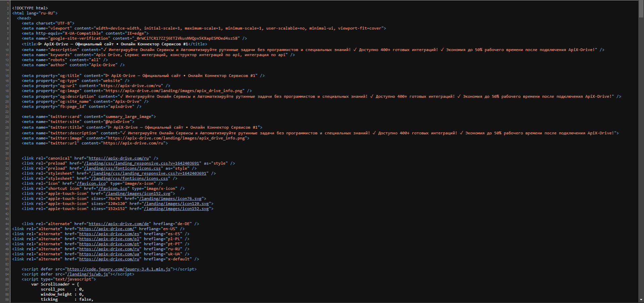Click og:site_name meta line
This screenshot has width=644, height=303.
(85, 101)
